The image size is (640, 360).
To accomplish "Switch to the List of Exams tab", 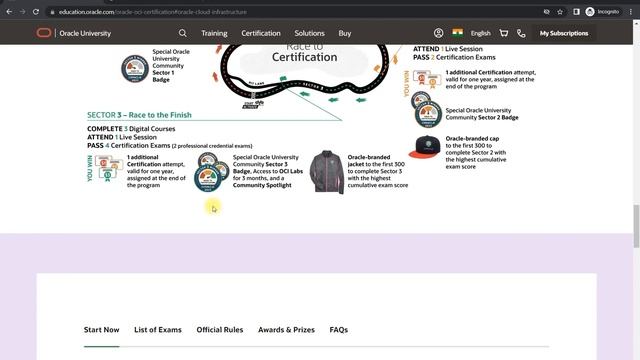I will (x=158, y=330).
